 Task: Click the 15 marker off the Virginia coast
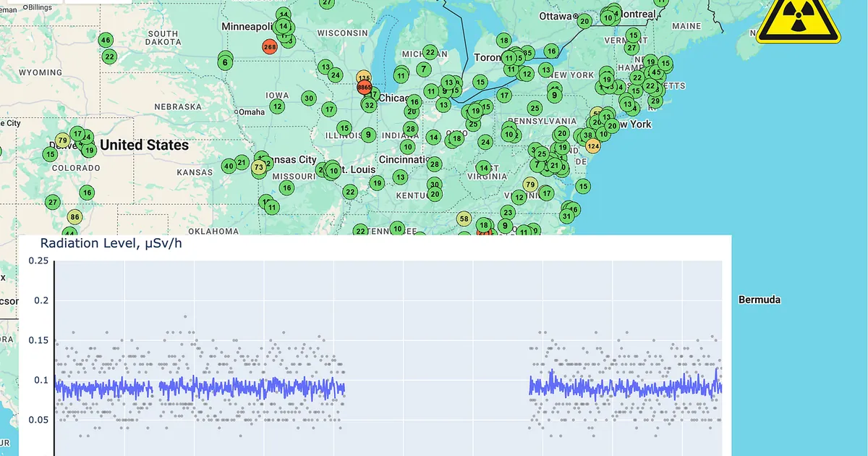pyautogui.click(x=584, y=186)
